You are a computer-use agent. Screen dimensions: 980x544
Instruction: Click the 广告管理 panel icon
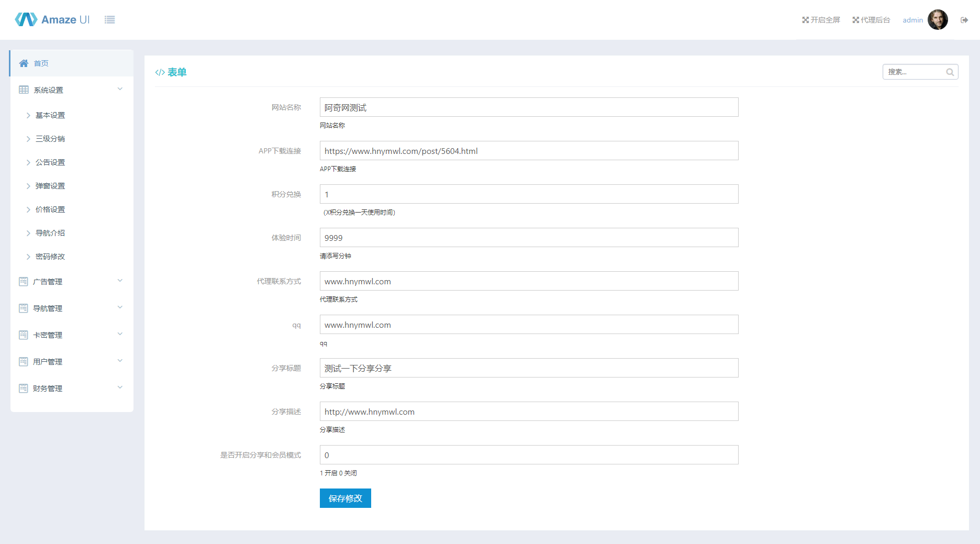click(x=24, y=281)
